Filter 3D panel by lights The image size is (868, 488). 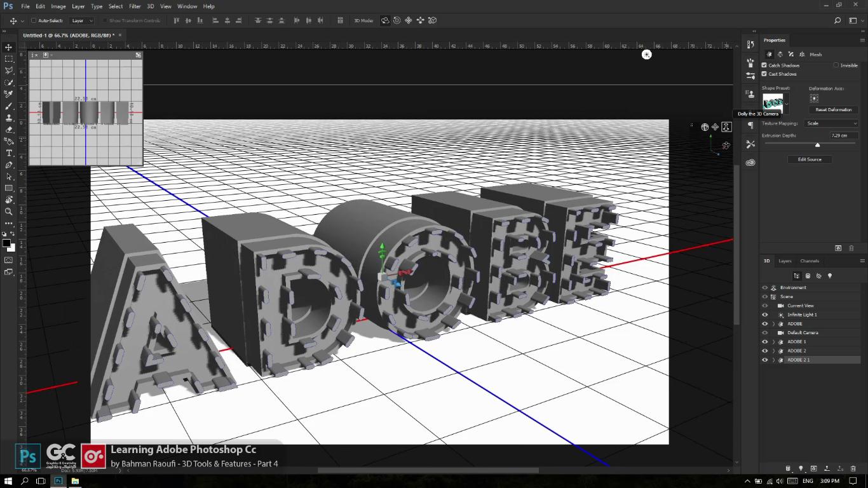click(x=830, y=276)
